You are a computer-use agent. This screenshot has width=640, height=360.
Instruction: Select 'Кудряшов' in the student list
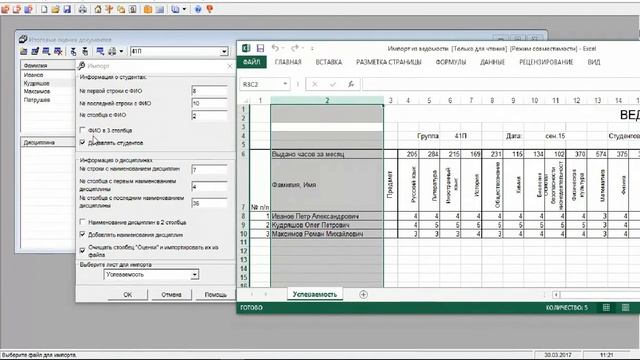[x=37, y=83]
